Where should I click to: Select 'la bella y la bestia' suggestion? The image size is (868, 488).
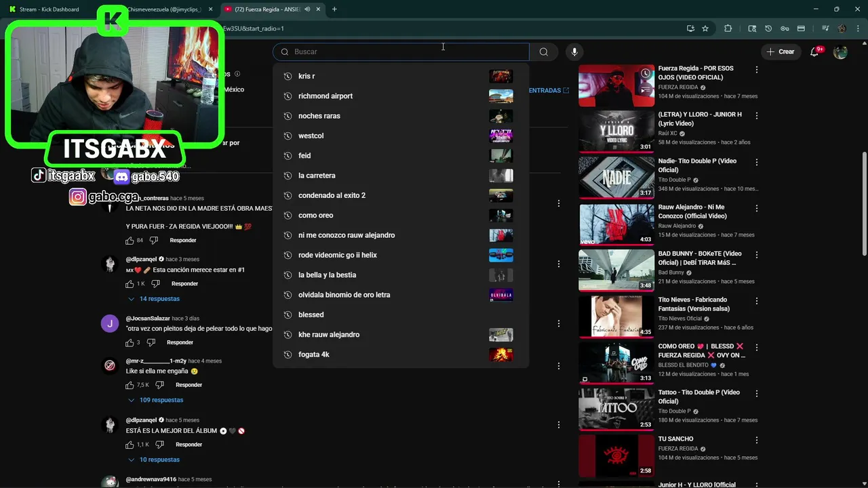pyautogui.click(x=401, y=274)
